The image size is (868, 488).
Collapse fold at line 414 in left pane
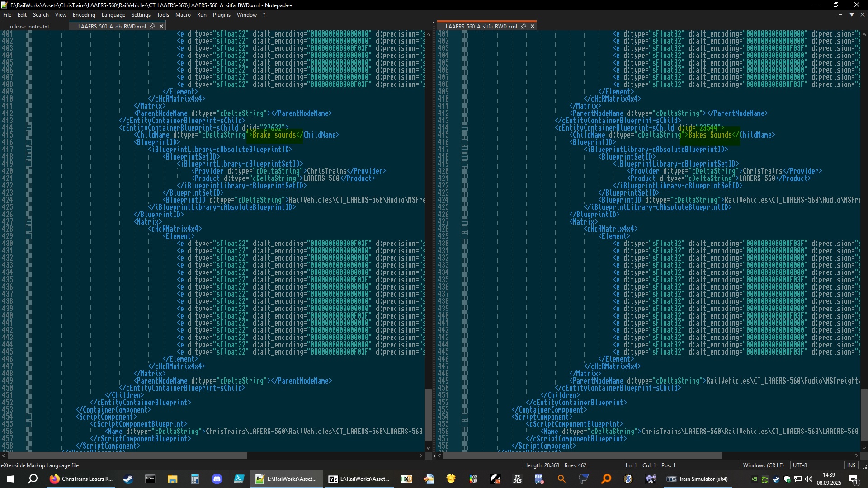(x=29, y=128)
